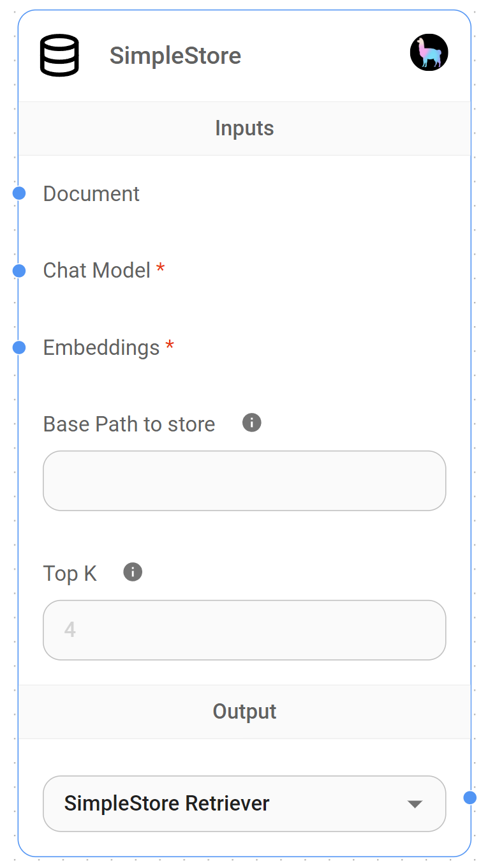Viewport: 481px width, 868px height.
Task: Open the Base Path to store info tooltip
Action: click(251, 423)
